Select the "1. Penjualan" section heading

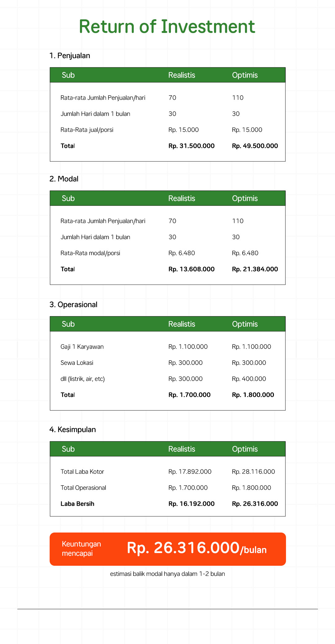pyautogui.click(x=70, y=56)
